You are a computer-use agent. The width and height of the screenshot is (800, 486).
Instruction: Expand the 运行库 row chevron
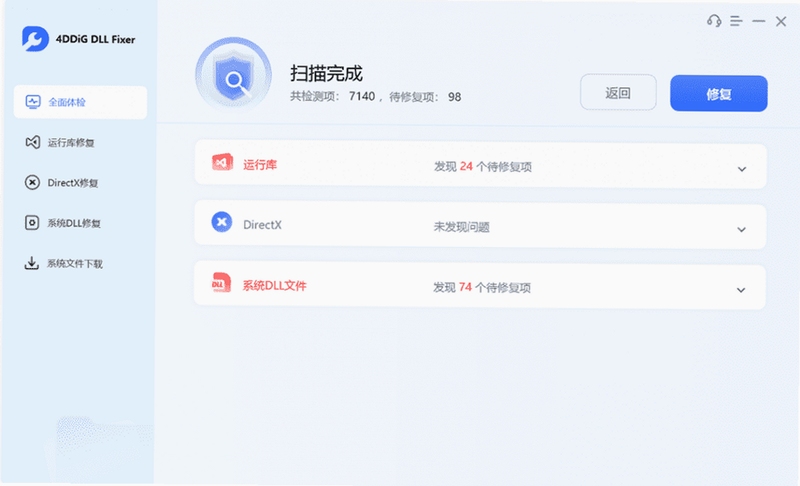742,169
